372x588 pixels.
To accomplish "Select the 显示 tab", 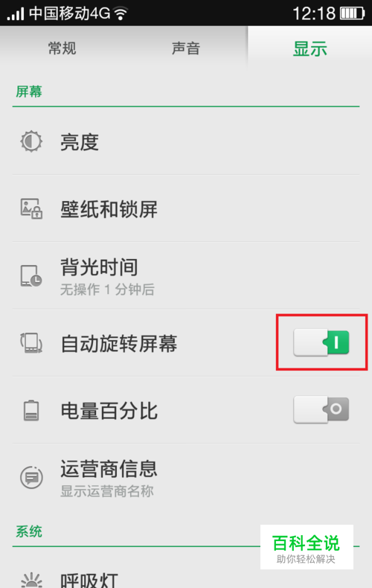I will 310,48.
